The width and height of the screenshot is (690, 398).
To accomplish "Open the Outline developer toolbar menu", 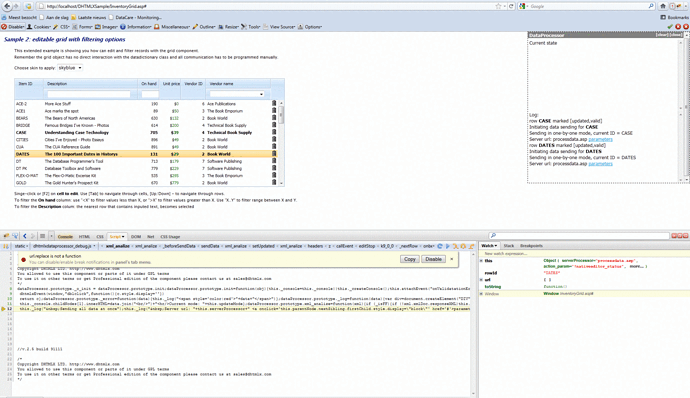I will click(x=204, y=27).
